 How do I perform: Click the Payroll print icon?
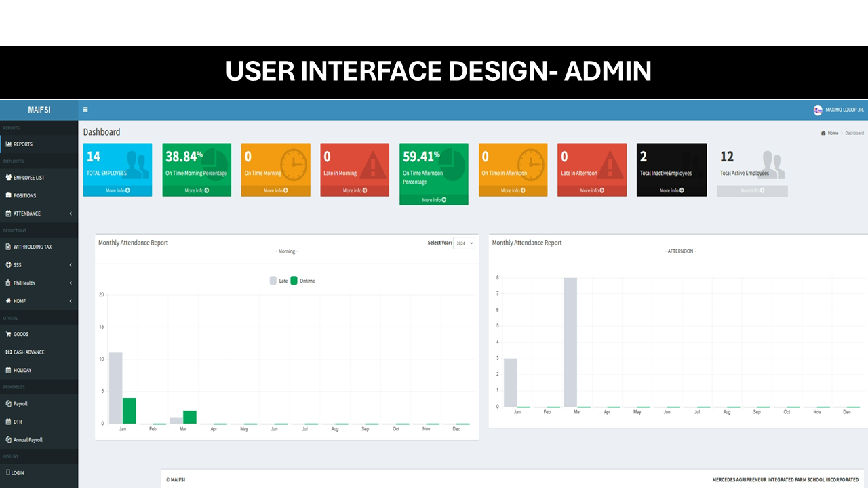[8, 404]
